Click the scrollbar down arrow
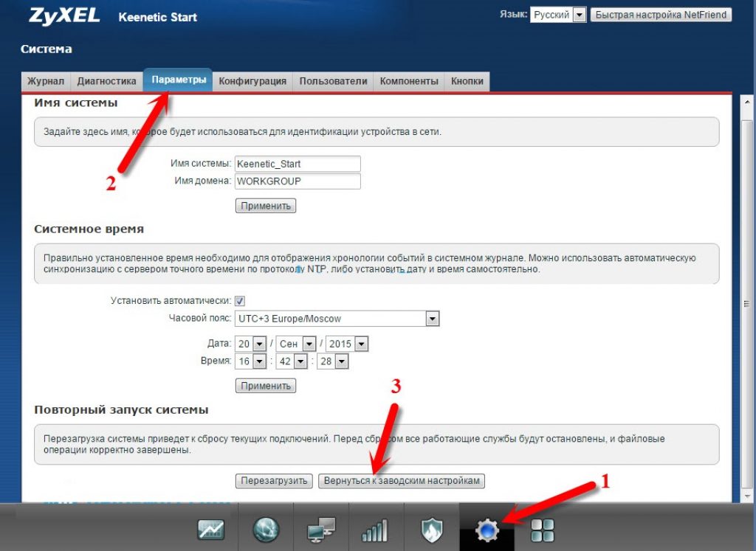The height and width of the screenshot is (551, 756). [x=747, y=495]
